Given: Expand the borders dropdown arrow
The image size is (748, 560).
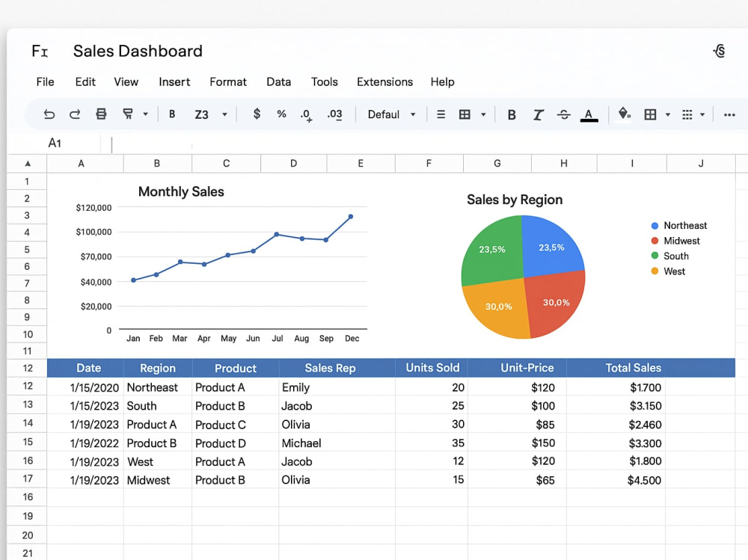Looking at the screenshot, I should pos(668,114).
